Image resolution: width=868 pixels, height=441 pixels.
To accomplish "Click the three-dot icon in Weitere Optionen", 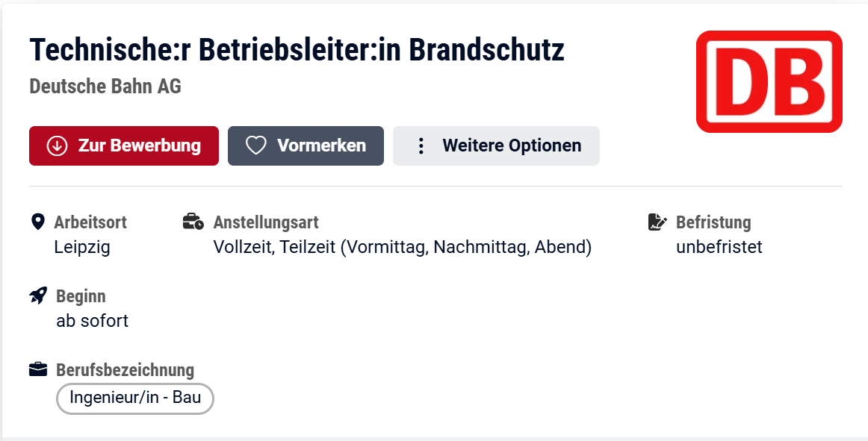I will click(x=421, y=146).
